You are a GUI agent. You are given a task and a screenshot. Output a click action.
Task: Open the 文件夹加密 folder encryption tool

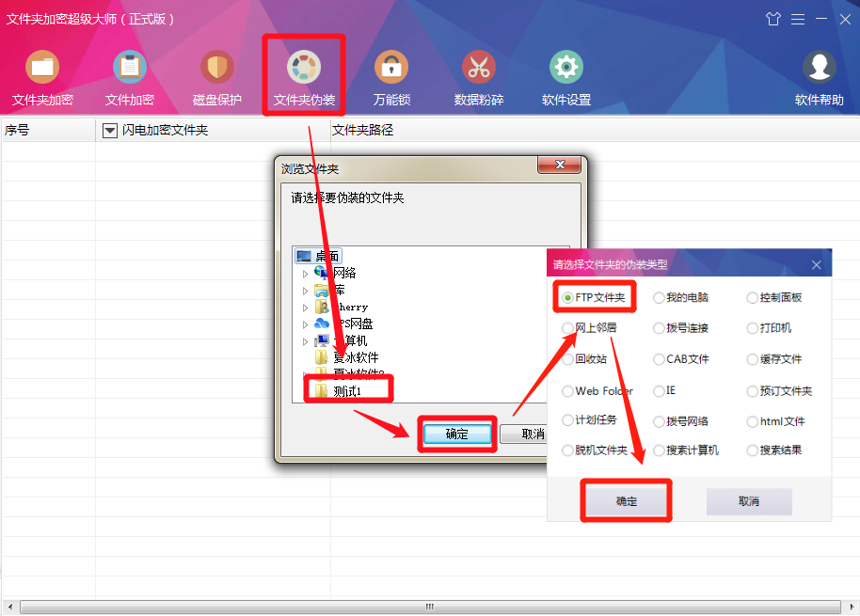[42, 78]
